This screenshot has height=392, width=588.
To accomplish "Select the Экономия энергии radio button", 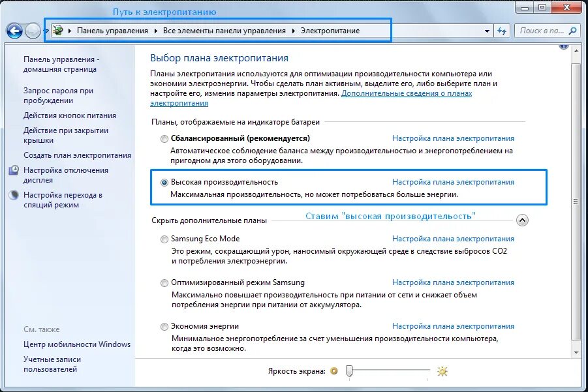I will click(x=164, y=327).
